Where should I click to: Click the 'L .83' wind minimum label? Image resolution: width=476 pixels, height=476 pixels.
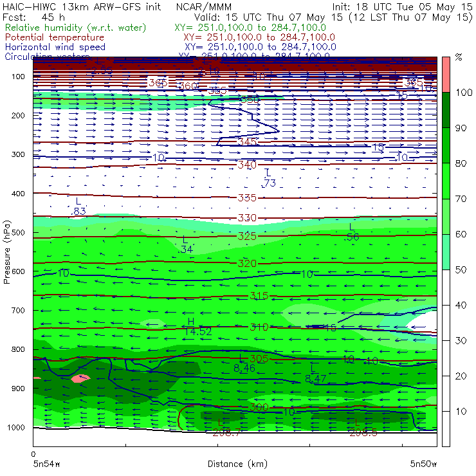point(78,206)
